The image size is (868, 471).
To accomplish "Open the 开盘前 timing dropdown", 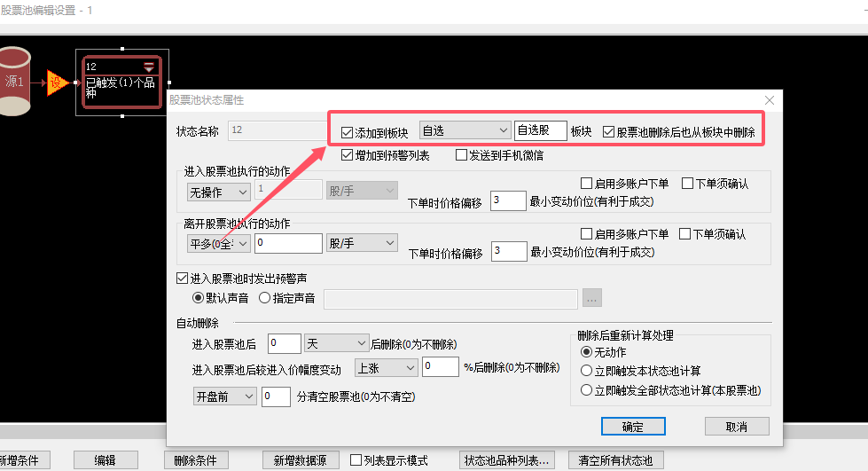I will pos(224,396).
